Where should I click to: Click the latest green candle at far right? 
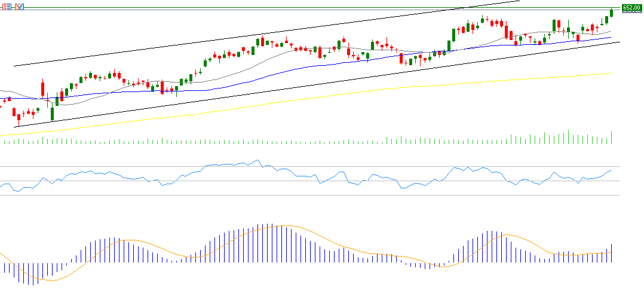[x=611, y=13]
